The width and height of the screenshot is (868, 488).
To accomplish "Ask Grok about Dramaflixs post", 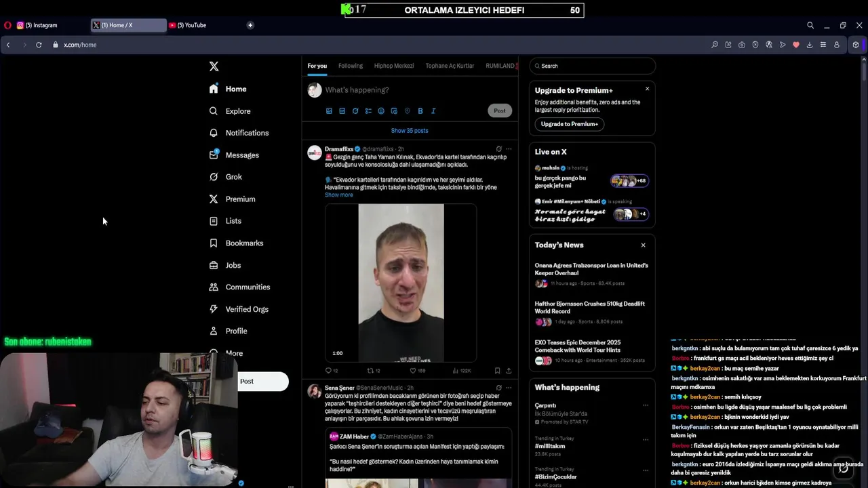I will coord(498,149).
